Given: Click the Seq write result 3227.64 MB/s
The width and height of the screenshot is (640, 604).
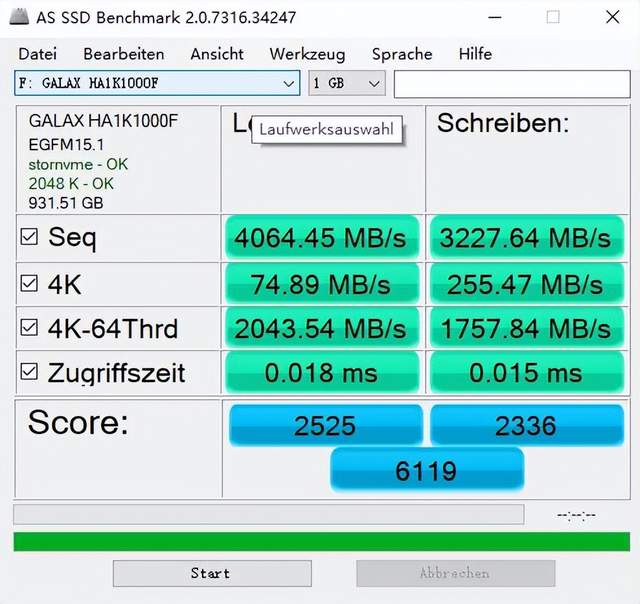Looking at the screenshot, I should (527, 237).
